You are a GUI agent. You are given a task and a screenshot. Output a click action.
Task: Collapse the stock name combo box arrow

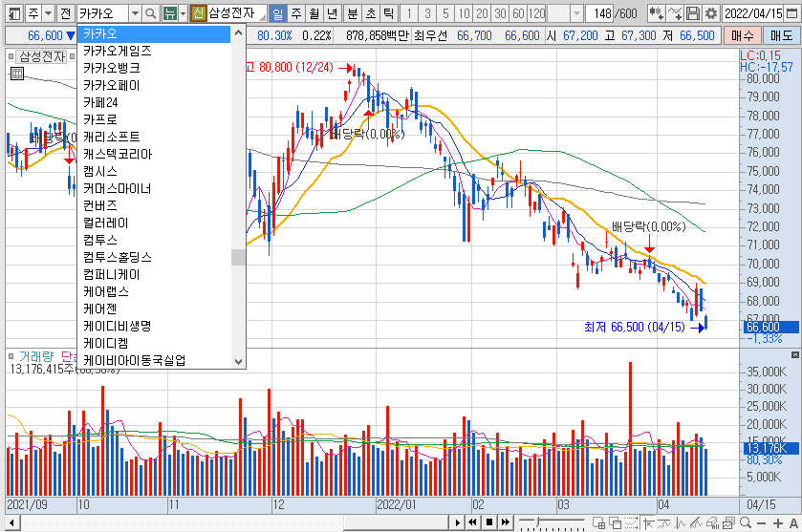pyautogui.click(x=135, y=13)
